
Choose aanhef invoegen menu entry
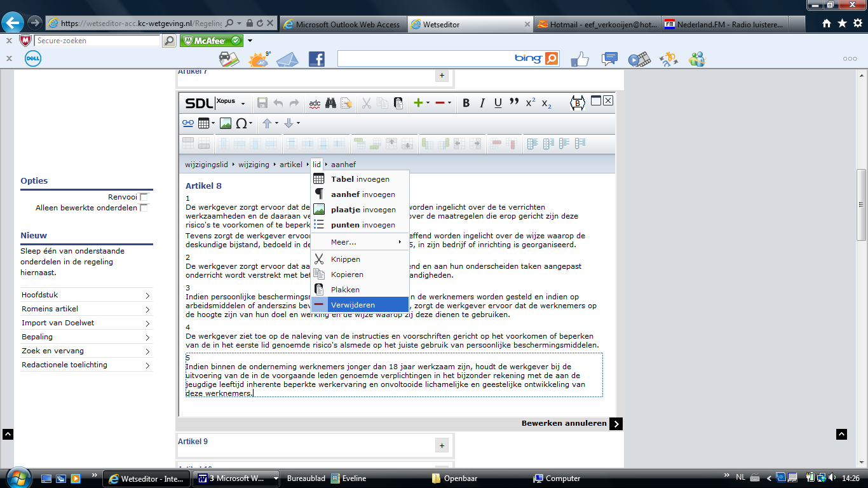point(360,194)
